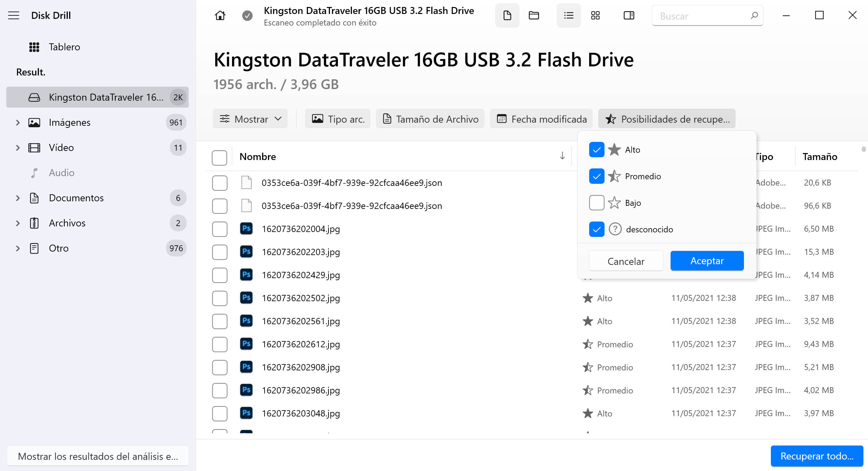This screenshot has width=868, height=471.
Task: Click Aceptar to apply filter
Action: tap(707, 261)
